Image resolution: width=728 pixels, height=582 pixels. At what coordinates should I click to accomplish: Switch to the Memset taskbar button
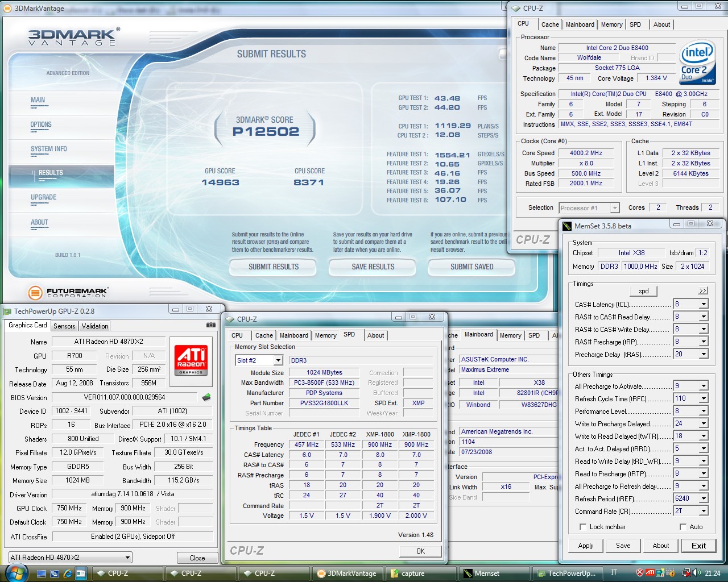pyautogui.click(x=494, y=573)
